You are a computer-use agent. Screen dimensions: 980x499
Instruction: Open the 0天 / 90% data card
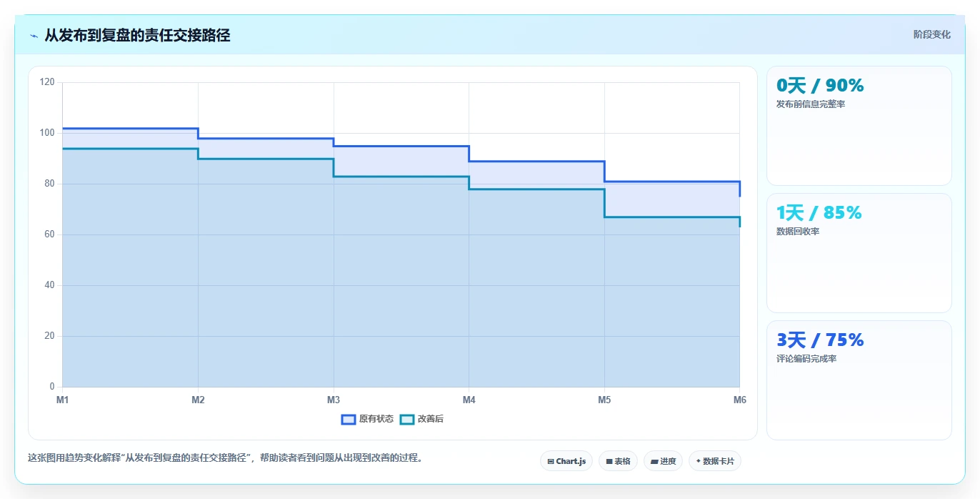pyautogui.click(x=859, y=126)
